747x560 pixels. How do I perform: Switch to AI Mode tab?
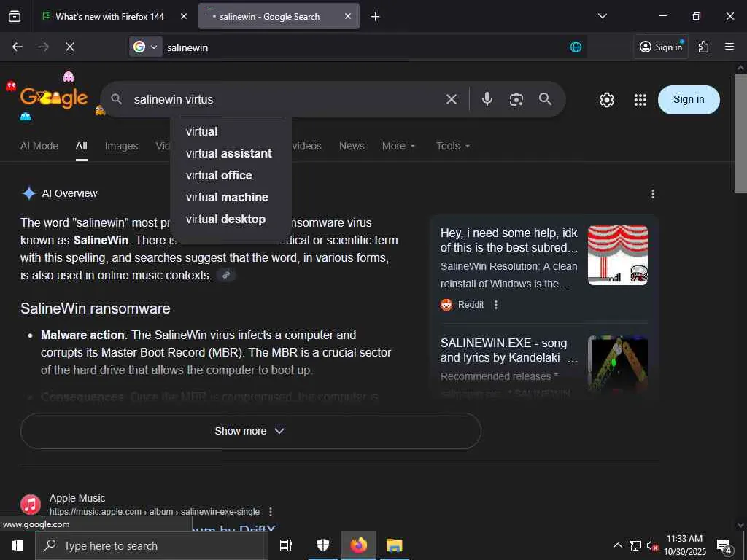coord(39,146)
